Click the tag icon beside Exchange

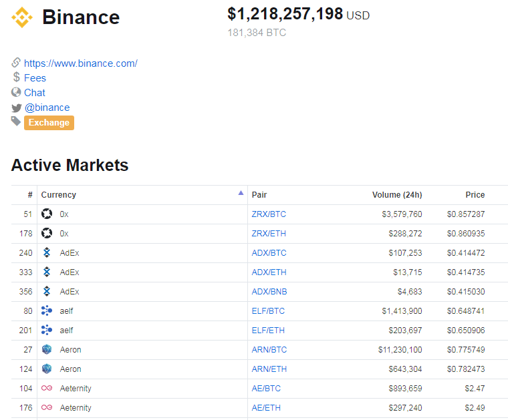(16, 121)
